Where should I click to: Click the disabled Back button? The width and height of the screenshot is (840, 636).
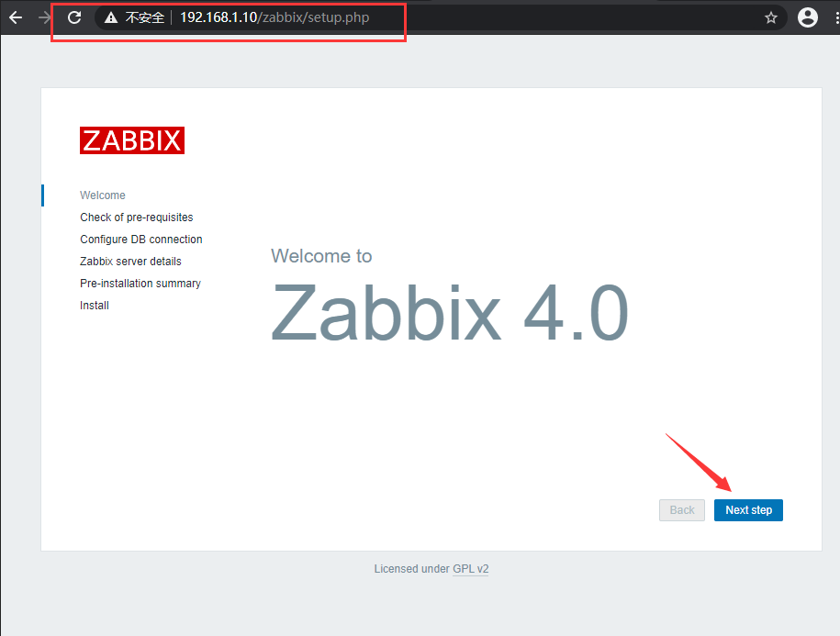(682, 510)
